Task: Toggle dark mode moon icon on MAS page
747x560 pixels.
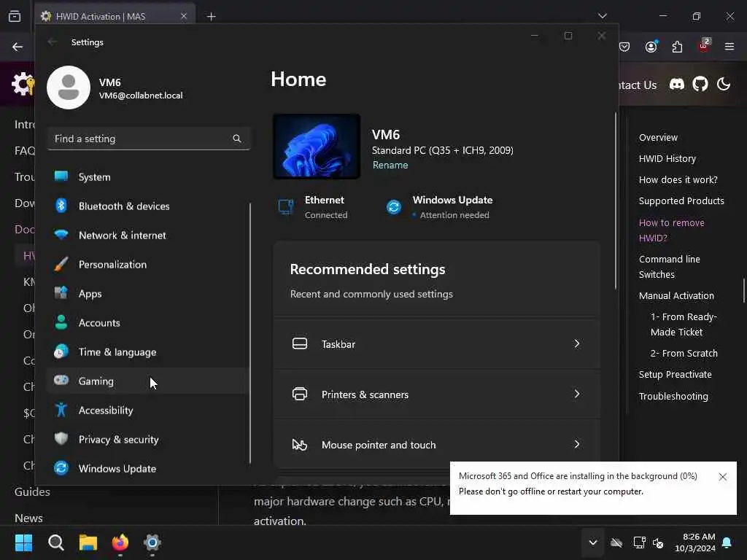Action: click(x=724, y=85)
